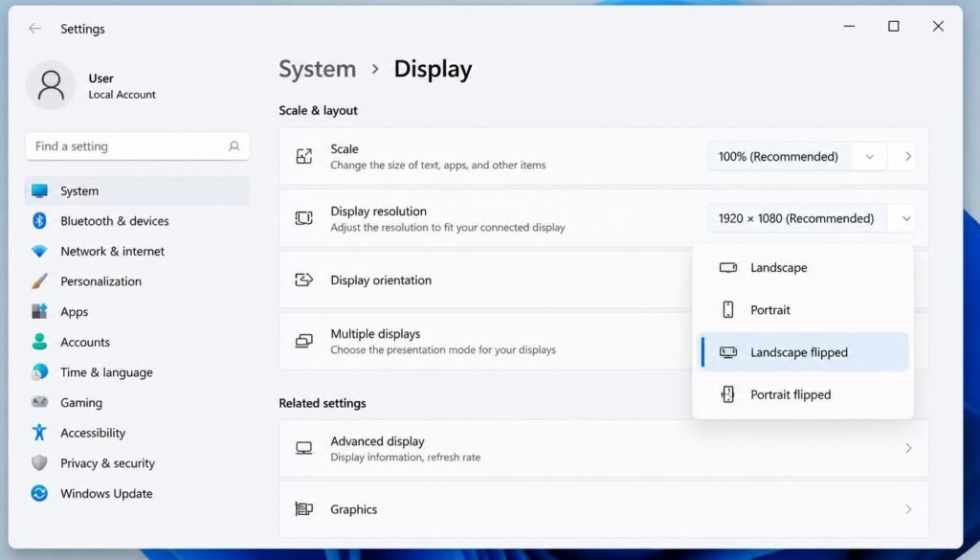Open Gaming settings page
This screenshot has width=980, height=560.
coord(137,402)
